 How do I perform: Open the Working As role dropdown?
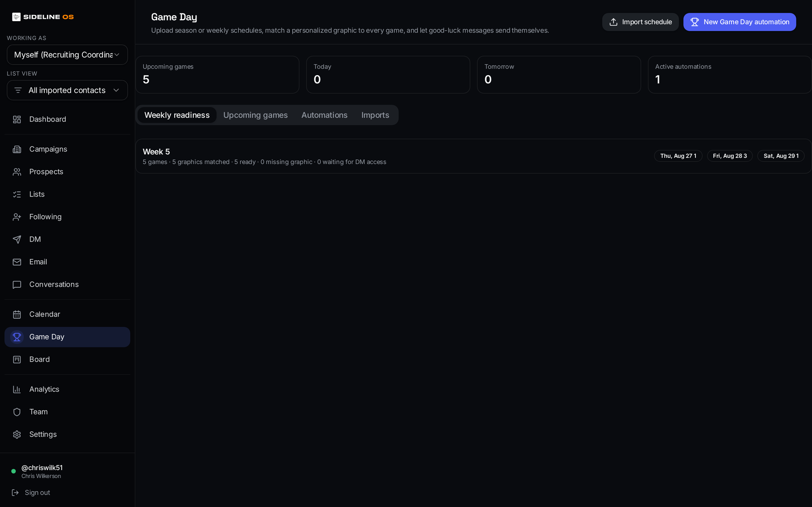pyautogui.click(x=67, y=55)
